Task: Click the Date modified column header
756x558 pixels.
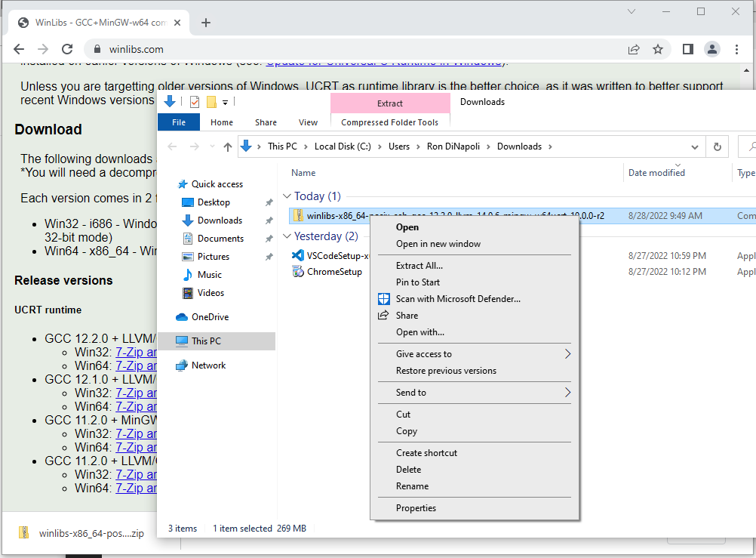Action: click(x=656, y=173)
